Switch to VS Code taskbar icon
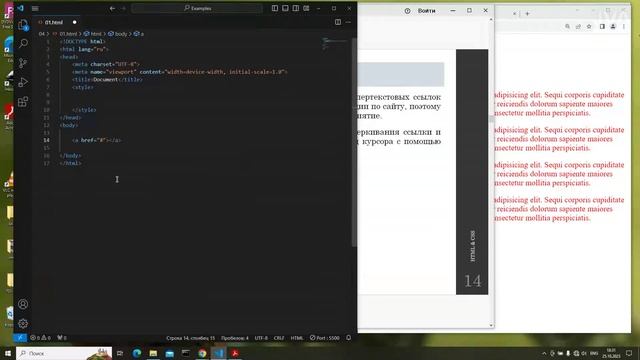The image size is (640, 360). [x=219, y=353]
